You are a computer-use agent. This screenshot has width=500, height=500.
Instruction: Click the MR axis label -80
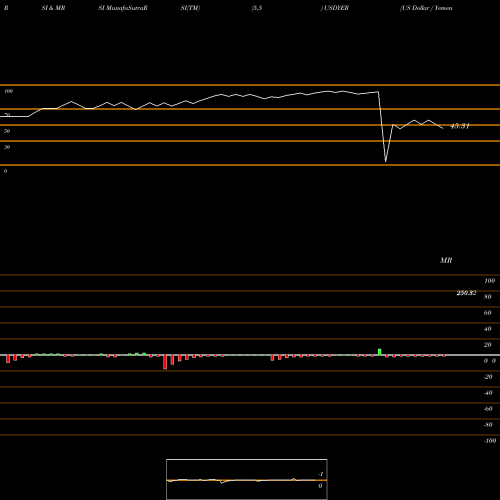(488, 425)
